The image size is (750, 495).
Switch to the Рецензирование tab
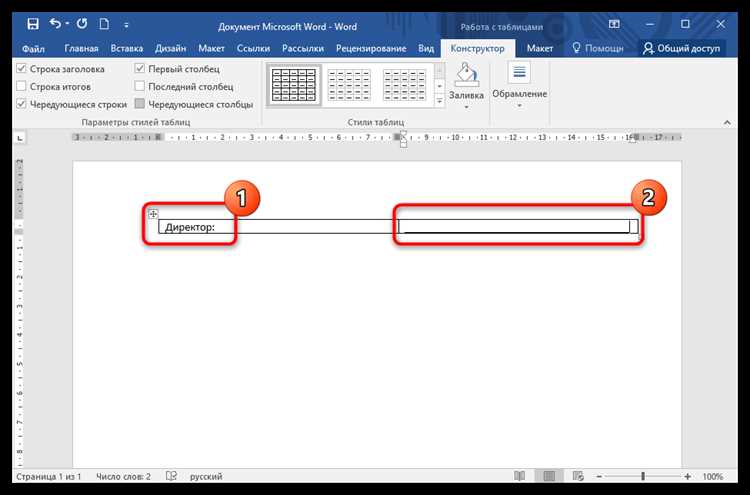pyautogui.click(x=371, y=49)
